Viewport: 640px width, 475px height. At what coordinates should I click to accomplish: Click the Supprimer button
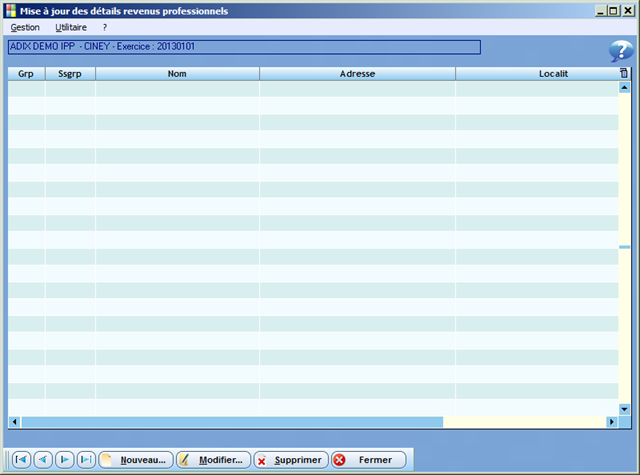(x=291, y=460)
